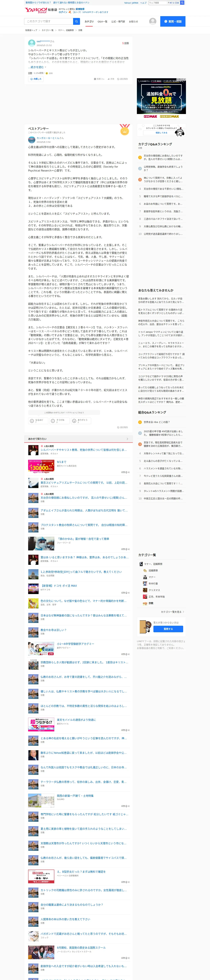Image resolution: width=210 pixels, height=980 pixels.
Task: Open questioner sad******** avatar
Action: pyautogui.click(x=32, y=43)
